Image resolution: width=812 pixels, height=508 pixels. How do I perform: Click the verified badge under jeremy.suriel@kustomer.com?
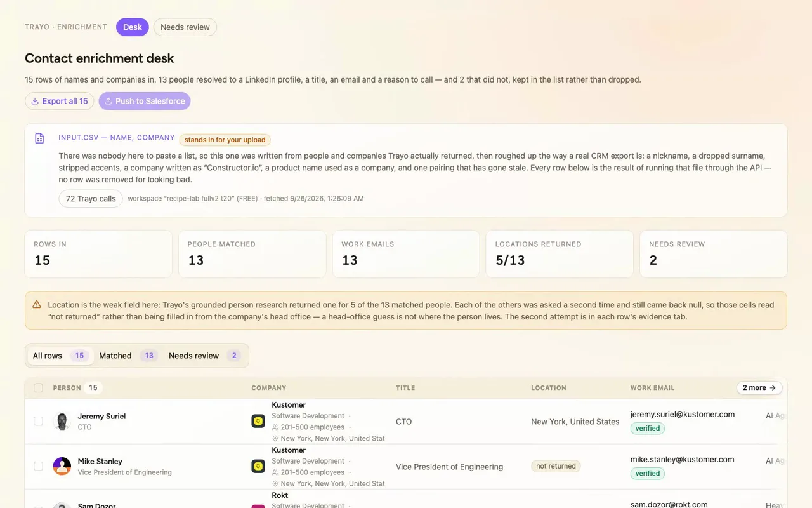pyautogui.click(x=648, y=429)
